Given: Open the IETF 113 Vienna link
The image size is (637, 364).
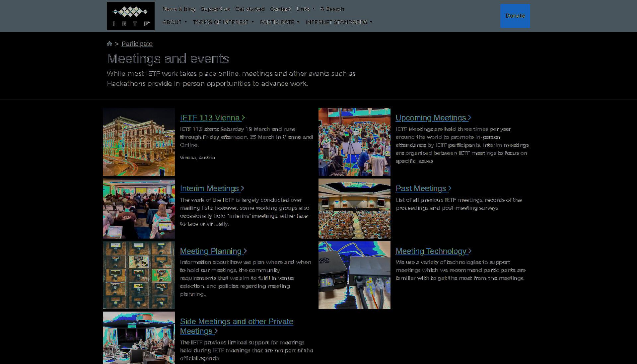Looking at the screenshot, I should click(x=213, y=118).
